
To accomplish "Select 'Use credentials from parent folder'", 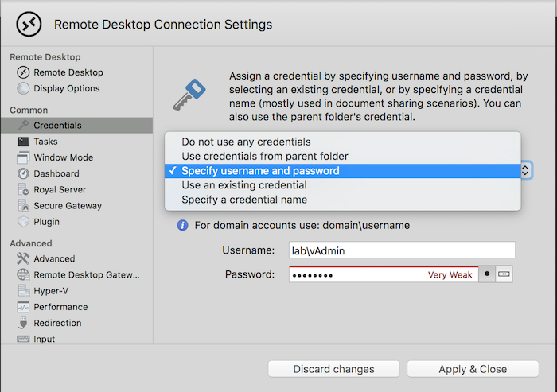I will pyautogui.click(x=264, y=156).
